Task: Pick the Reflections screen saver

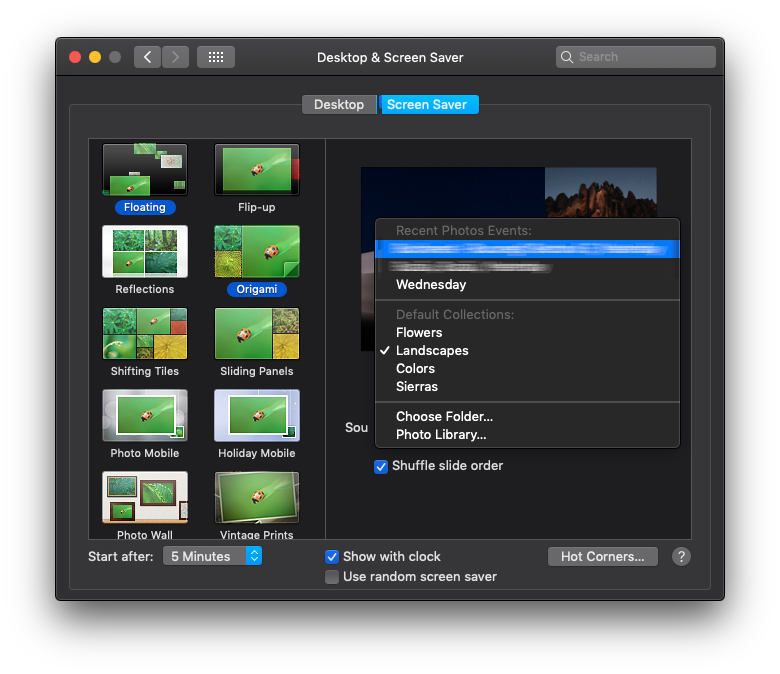Action: 144,252
